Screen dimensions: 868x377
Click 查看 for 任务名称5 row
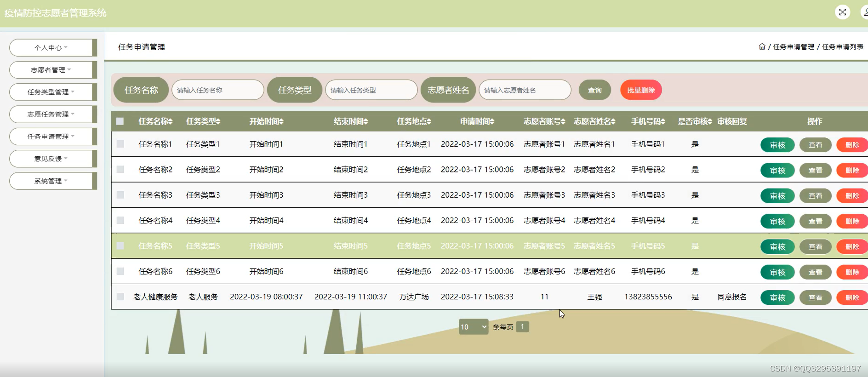(815, 246)
